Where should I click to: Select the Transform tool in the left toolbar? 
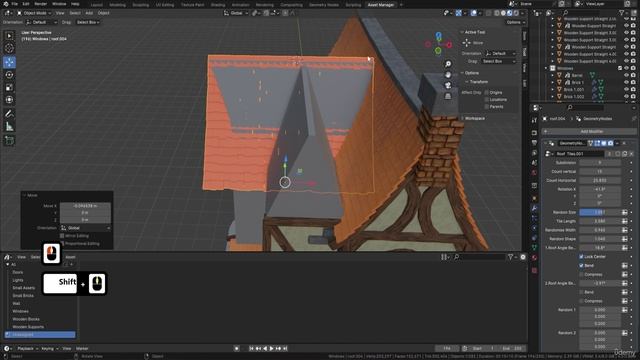(9, 100)
